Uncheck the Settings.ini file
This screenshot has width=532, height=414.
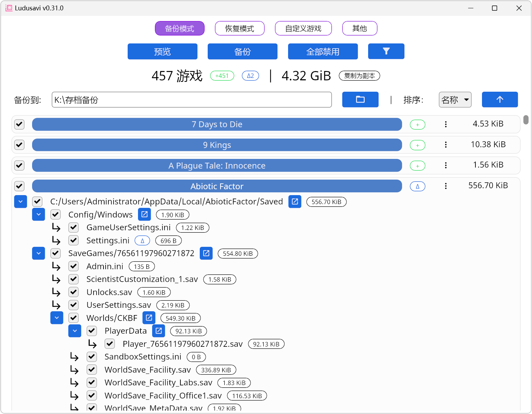pyautogui.click(x=73, y=240)
